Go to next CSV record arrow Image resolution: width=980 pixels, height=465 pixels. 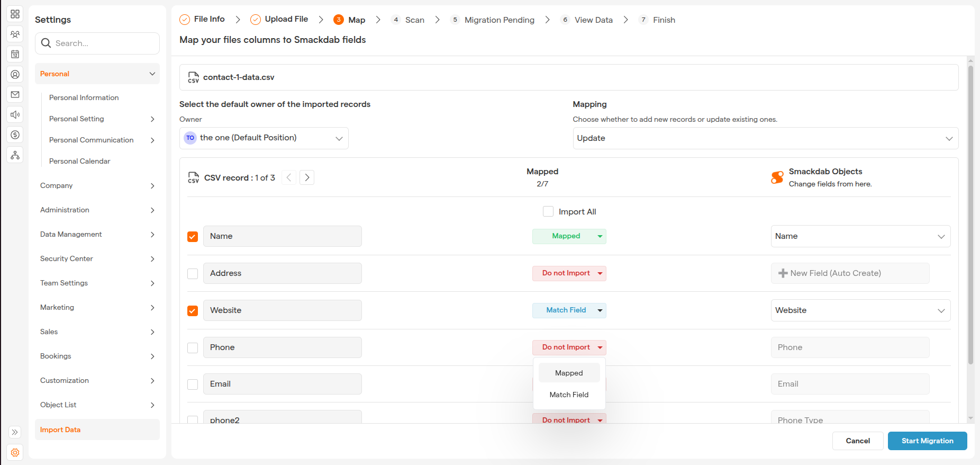pos(307,177)
